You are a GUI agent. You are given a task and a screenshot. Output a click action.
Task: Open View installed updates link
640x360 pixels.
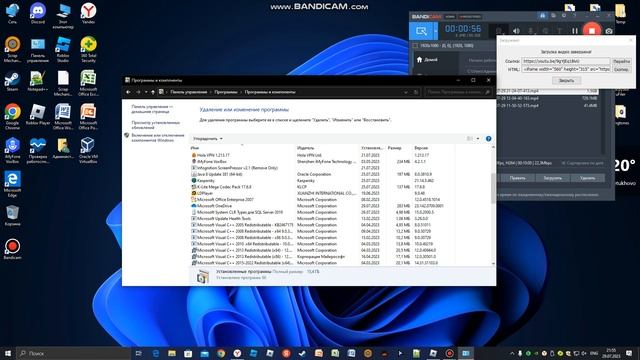click(156, 125)
